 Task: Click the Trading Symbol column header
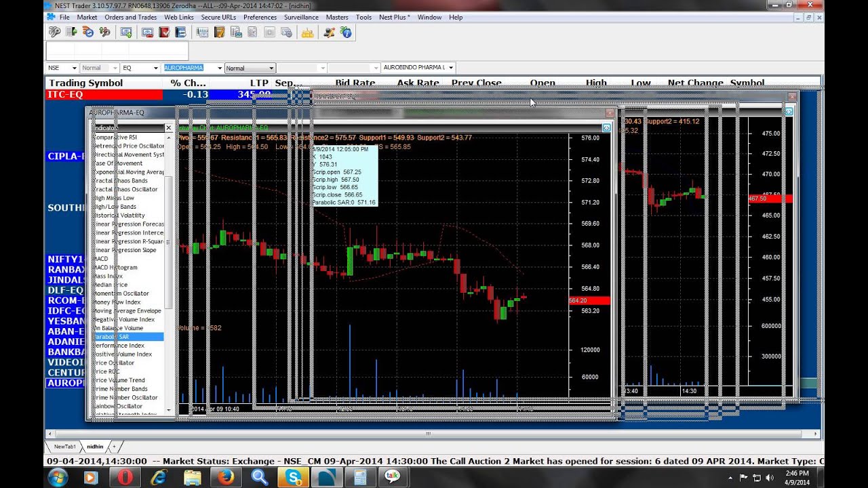click(86, 83)
